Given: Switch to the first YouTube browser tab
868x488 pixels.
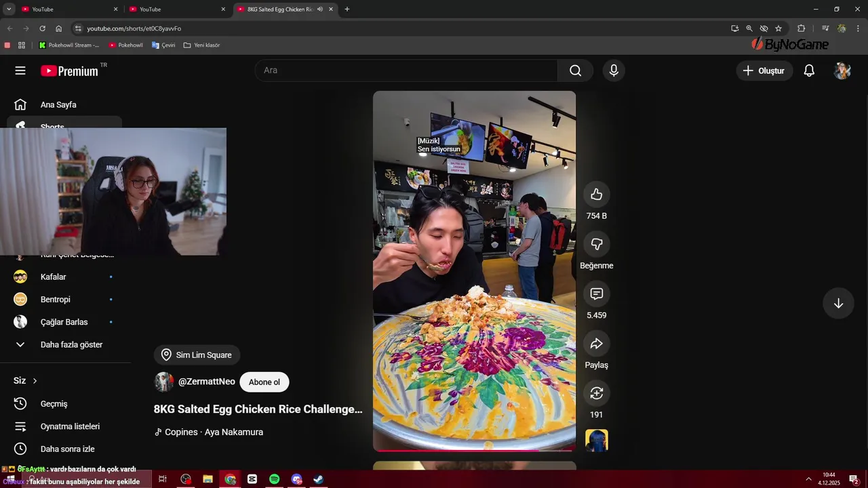Looking at the screenshot, I should click(x=68, y=9).
